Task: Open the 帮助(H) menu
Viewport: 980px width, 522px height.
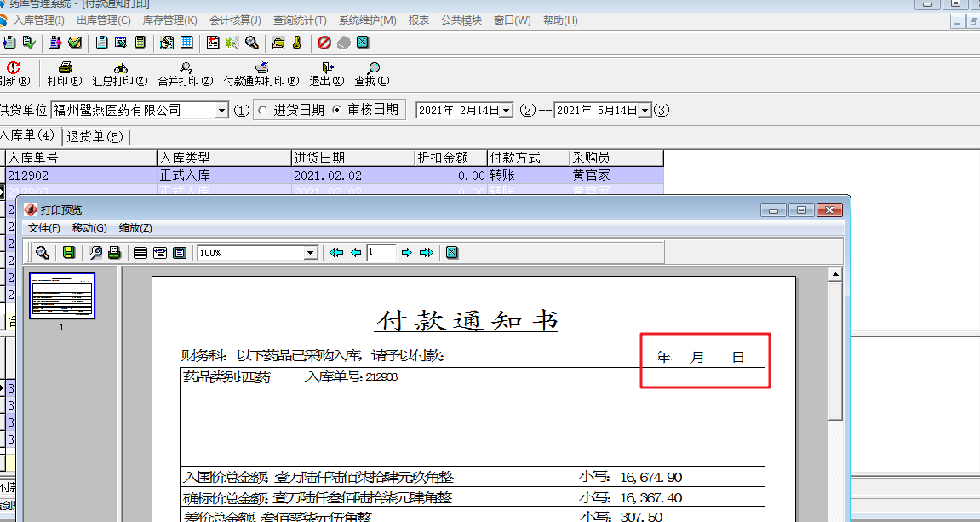Action: tap(560, 20)
